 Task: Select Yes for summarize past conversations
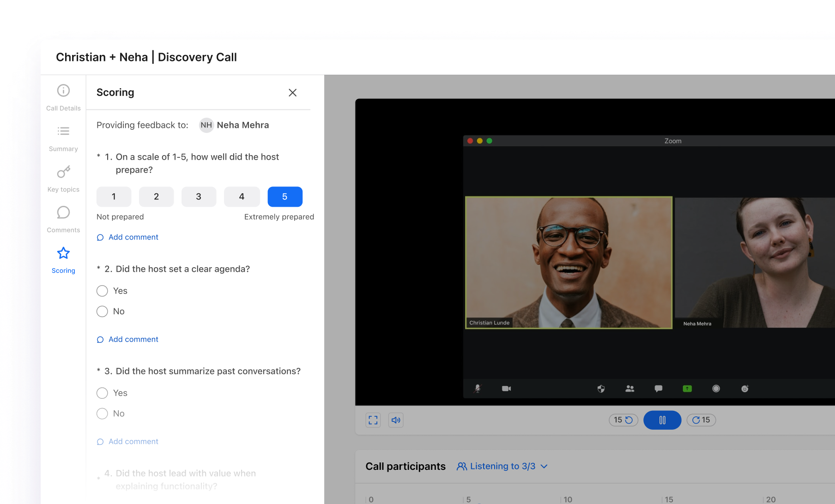tap(102, 393)
